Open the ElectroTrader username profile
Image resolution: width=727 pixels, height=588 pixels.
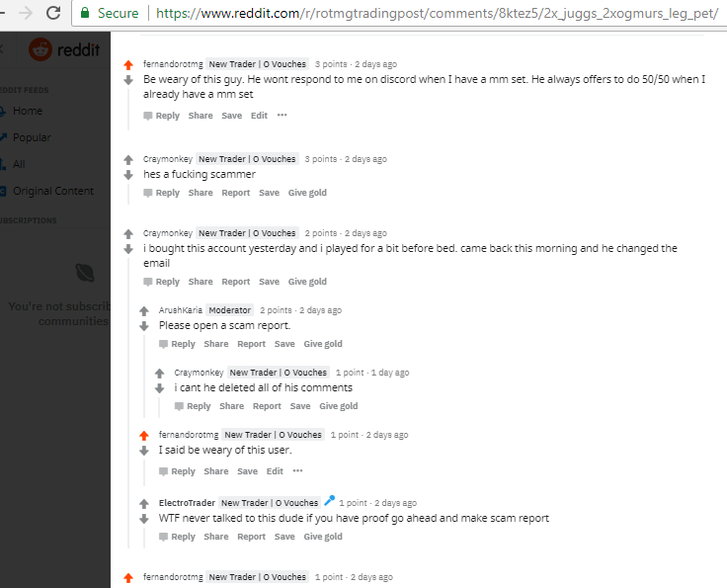pyautogui.click(x=187, y=503)
